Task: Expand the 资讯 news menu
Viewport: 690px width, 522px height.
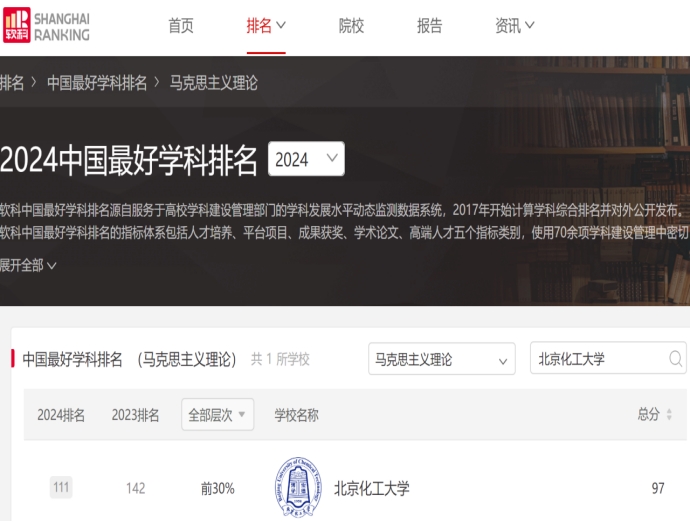Action: [x=514, y=26]
